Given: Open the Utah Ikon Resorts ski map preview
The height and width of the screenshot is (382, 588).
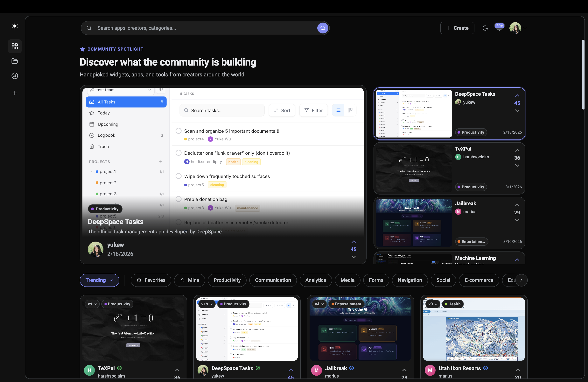Looking at the screenshot, I should coord(474,329).
